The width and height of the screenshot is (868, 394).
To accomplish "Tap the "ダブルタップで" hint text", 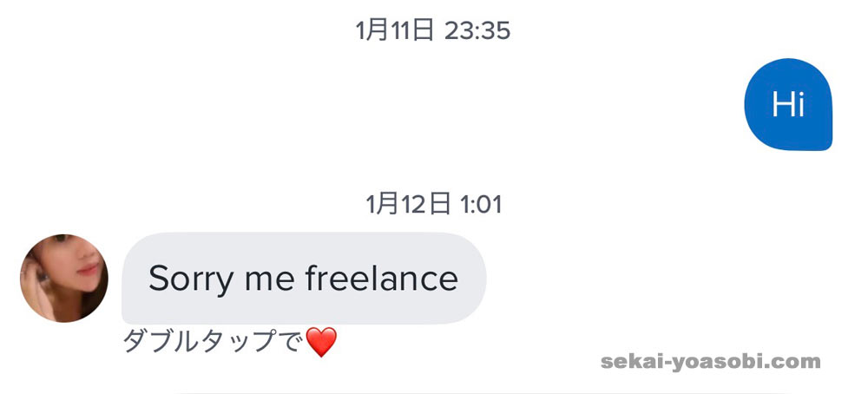I will pos(214,343).
